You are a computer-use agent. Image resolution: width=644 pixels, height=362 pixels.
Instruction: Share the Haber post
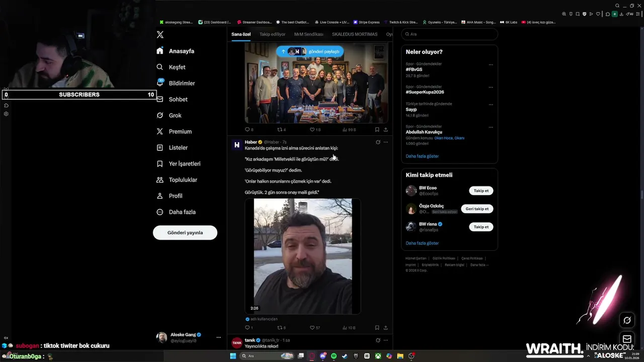(x=386, y=328)
